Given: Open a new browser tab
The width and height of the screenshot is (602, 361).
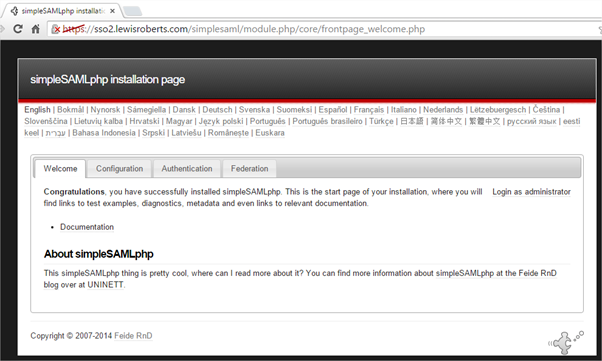Looking at the screenshot, I should click(133, 11).
